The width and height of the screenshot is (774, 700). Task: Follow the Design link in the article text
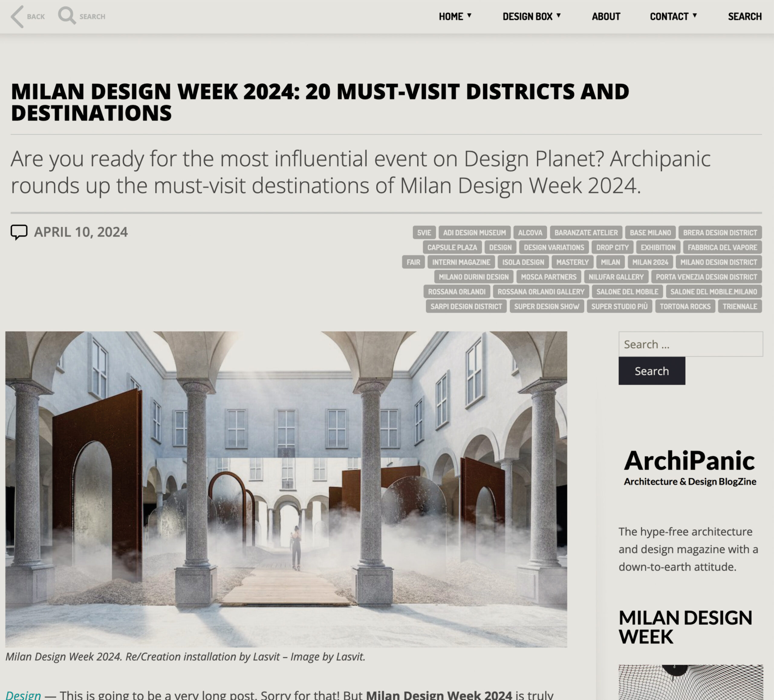pyautogui.click(x=23, y=695)
